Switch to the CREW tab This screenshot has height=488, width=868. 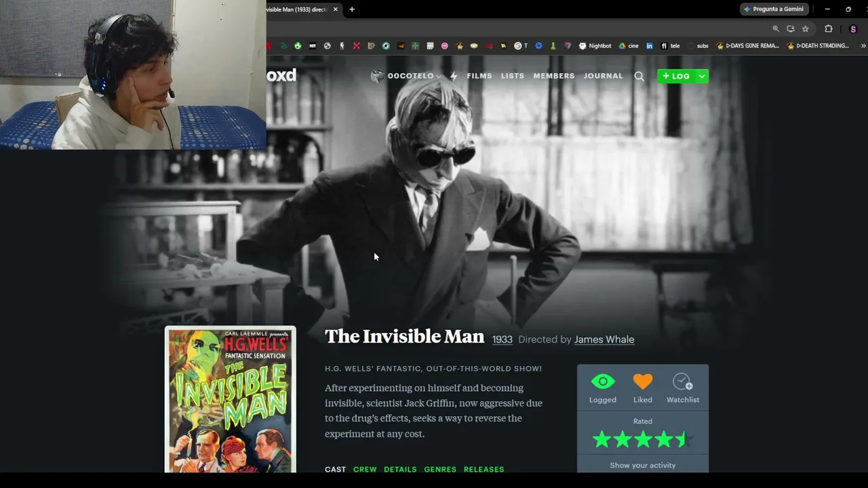pos(365,469)
